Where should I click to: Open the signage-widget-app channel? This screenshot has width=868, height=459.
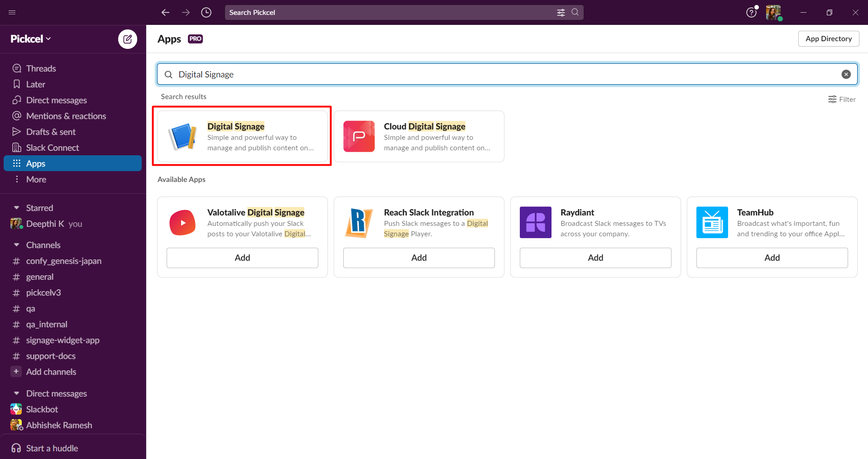pos(72,340)
